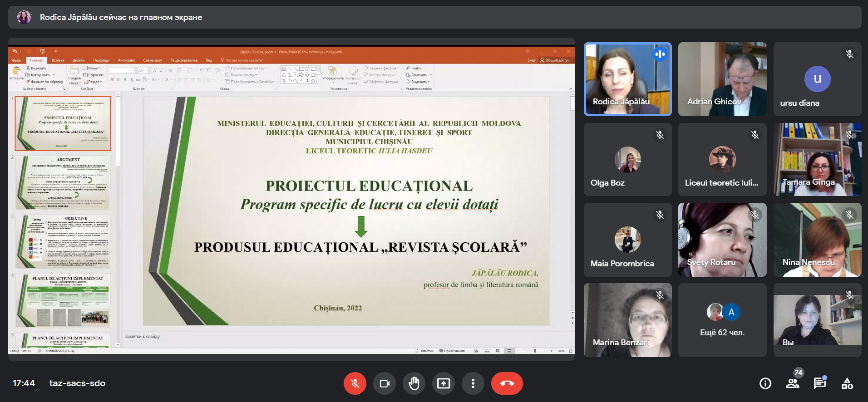This screenshot has width=868, height=402.
Task: Unmute the microphone in the call bar
Action: click(355, 383)
